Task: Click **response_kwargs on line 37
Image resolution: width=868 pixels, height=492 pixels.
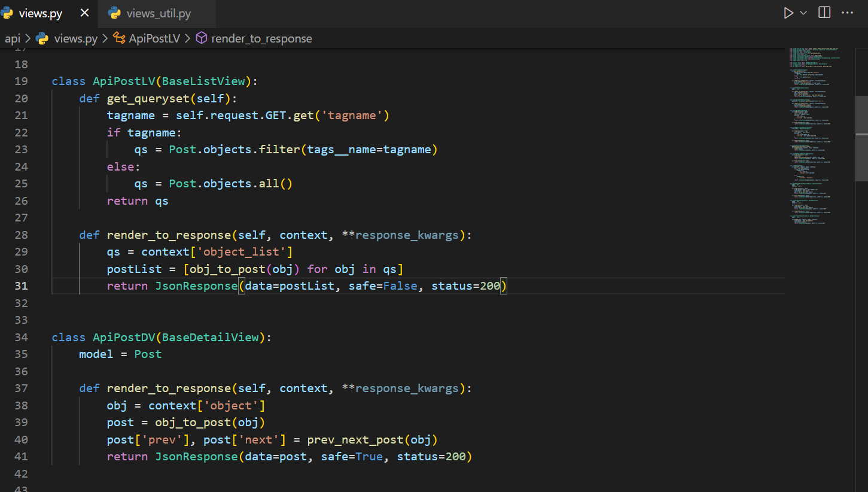Action: 400,388
